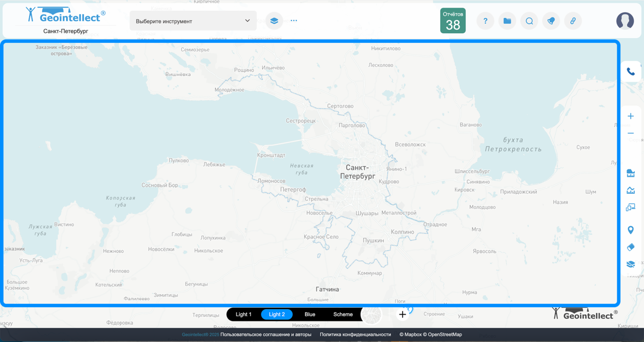This screenshot has width=644, height=342.
Task: Select the ruler measurement tool icon
Action: coord(630,174)
